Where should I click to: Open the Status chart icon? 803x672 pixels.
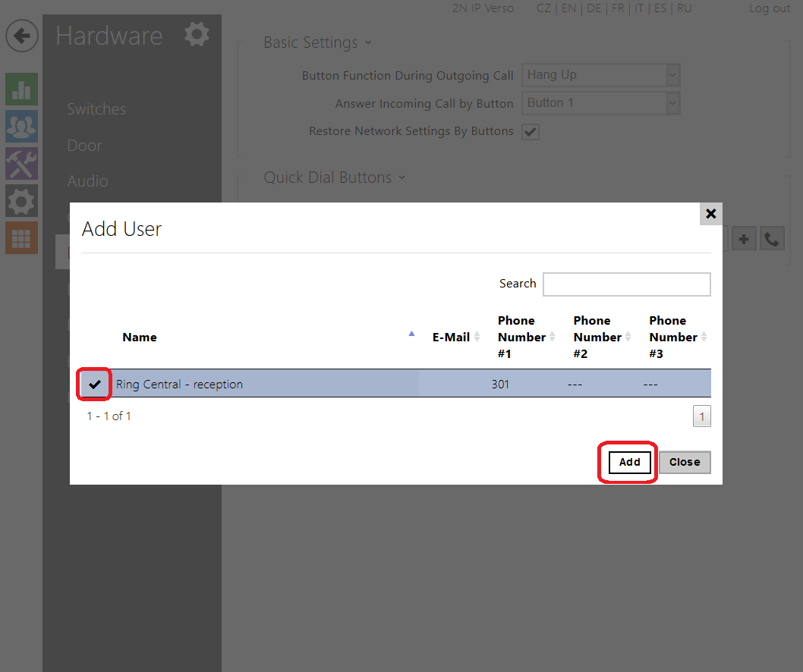click(21, 89)
